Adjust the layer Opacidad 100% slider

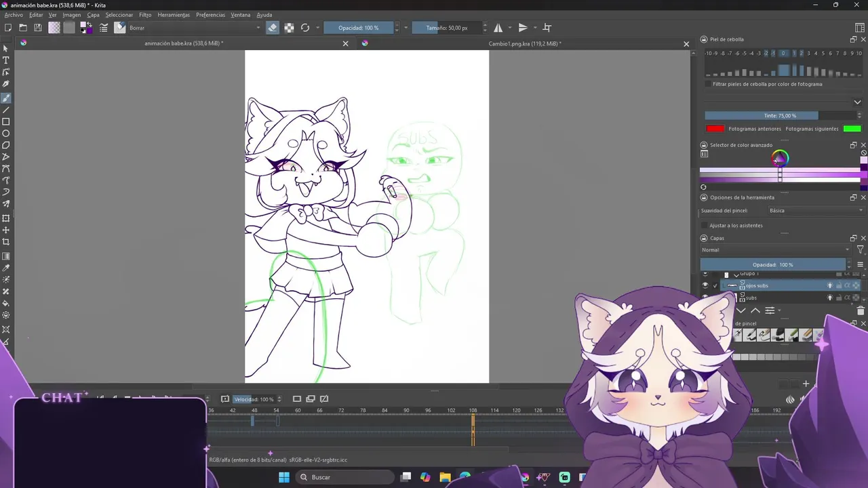pyautogui.click(x=772, y=265)
